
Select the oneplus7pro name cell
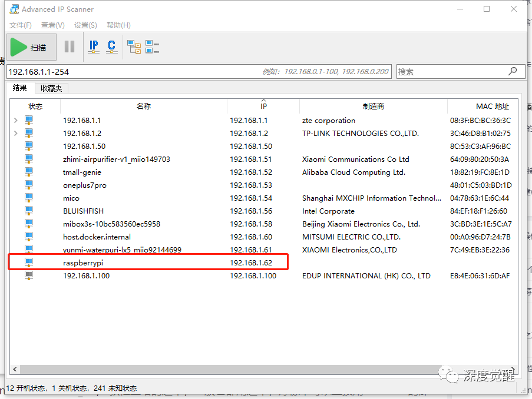pos(85,185)
